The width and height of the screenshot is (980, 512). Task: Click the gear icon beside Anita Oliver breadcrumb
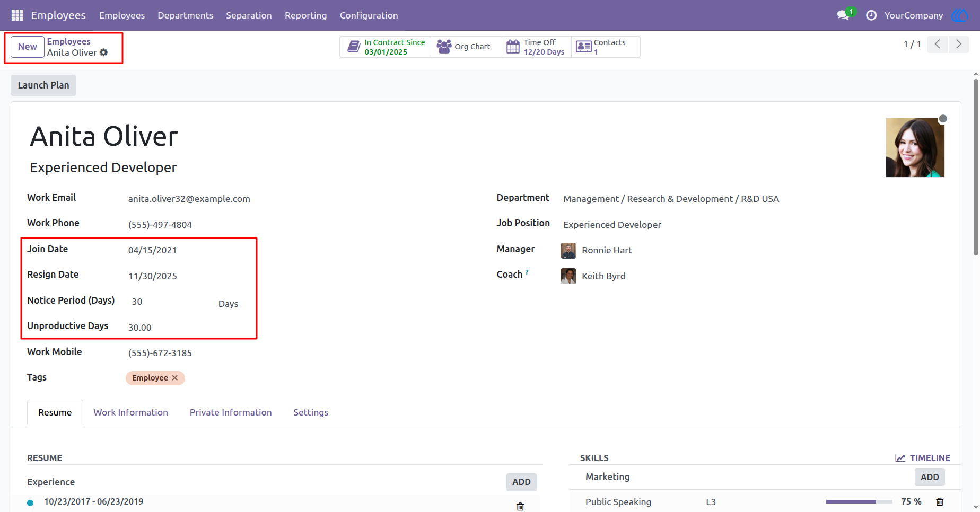tap(104, 52)
